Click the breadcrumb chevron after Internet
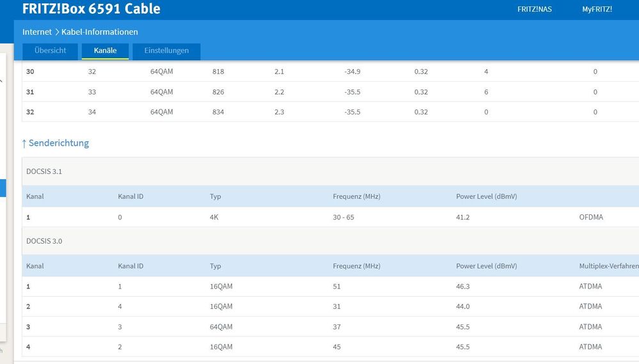The height and width of the screenshot is (364, 639). 56,32
